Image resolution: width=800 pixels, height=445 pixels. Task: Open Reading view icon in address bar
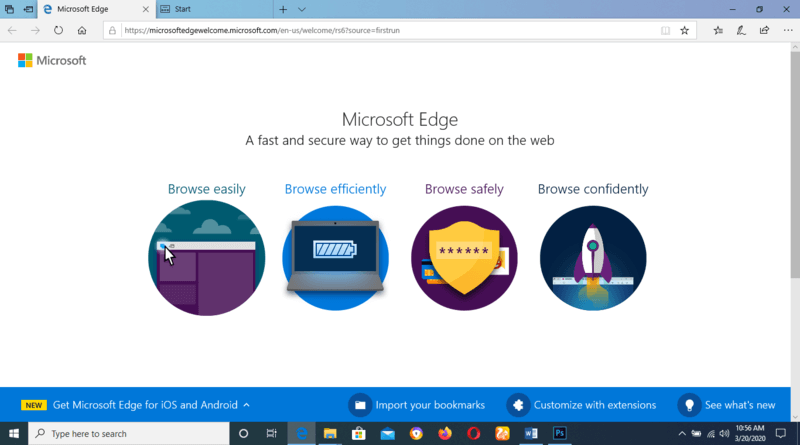pos(665,30)
